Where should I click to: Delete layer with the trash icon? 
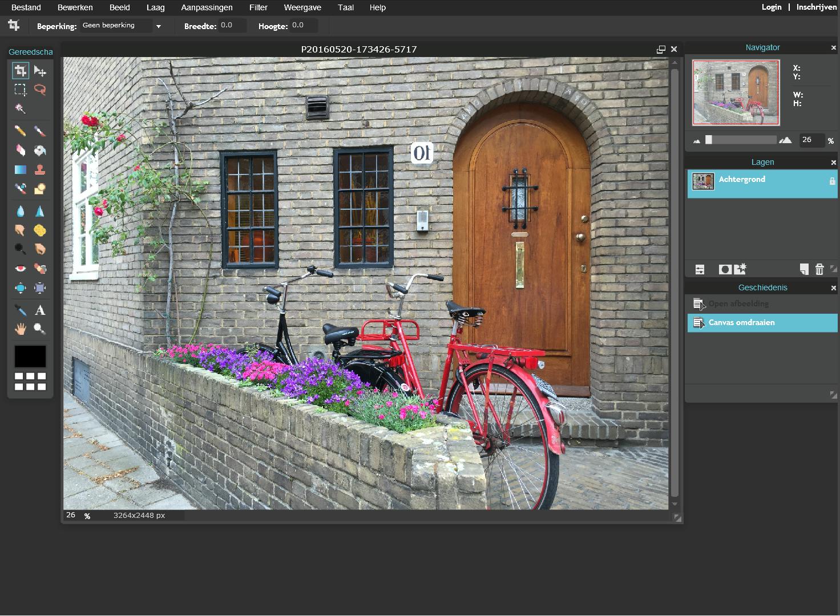(x=819, y=269)
